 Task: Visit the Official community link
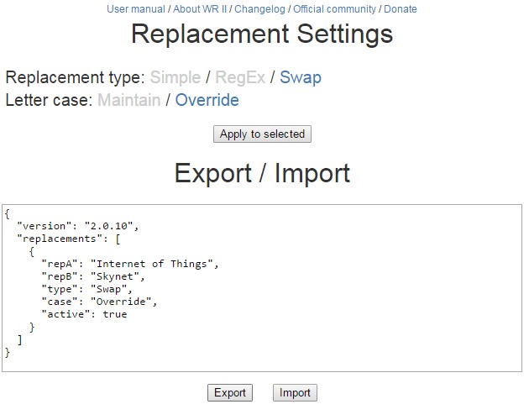[x=334, y=9]
